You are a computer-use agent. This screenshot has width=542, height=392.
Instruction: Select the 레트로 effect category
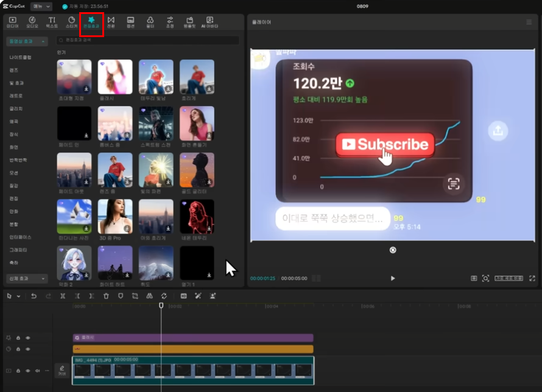tap(16, 96)
